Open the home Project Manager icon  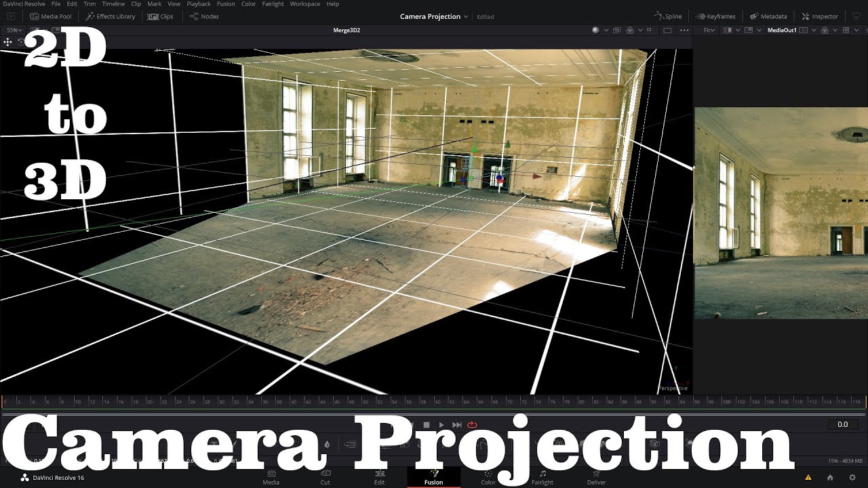tap(830, 478)
